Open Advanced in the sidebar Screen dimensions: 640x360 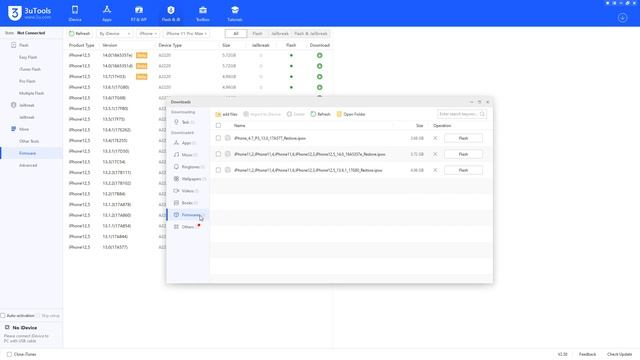(x=28, y=165)
